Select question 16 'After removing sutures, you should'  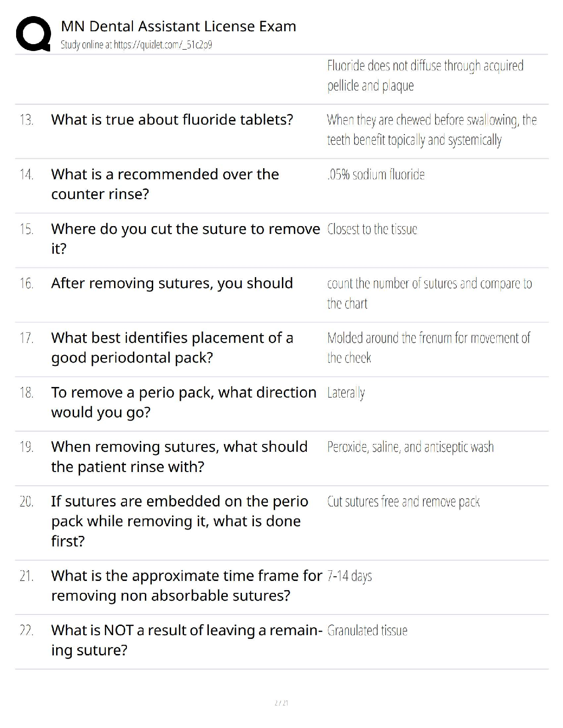(x=172, y=284)
